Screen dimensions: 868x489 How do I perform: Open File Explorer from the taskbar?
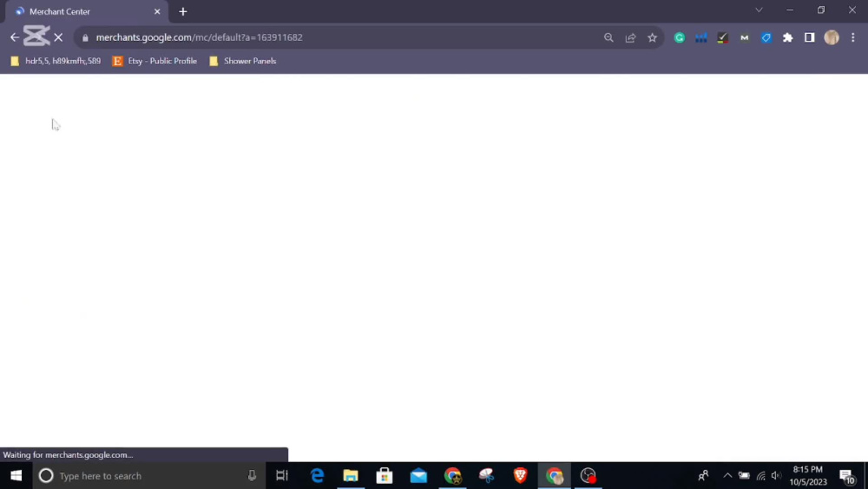(351, 476)
